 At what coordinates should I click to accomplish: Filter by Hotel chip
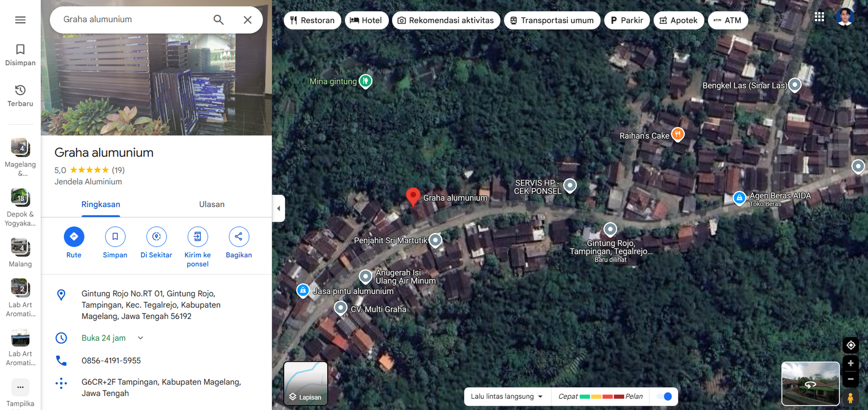click(x=366, y=20)
